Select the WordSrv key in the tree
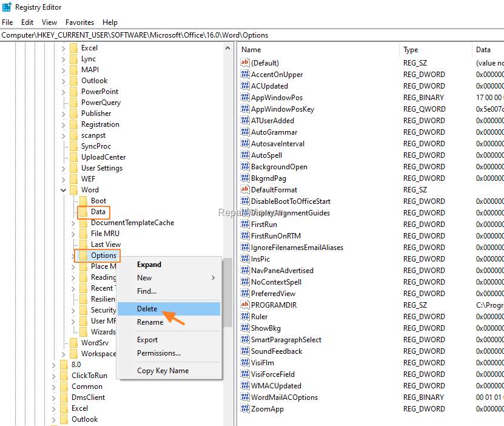 click(95, 343)
